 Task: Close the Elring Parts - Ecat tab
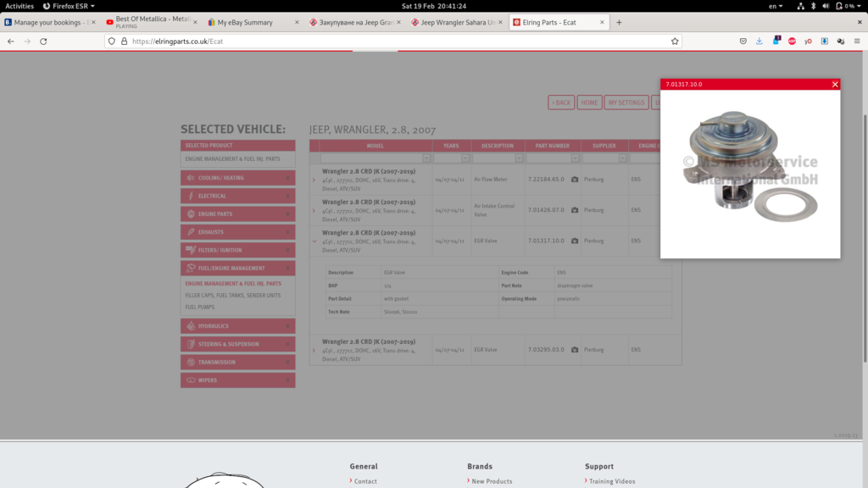[602, 22]
